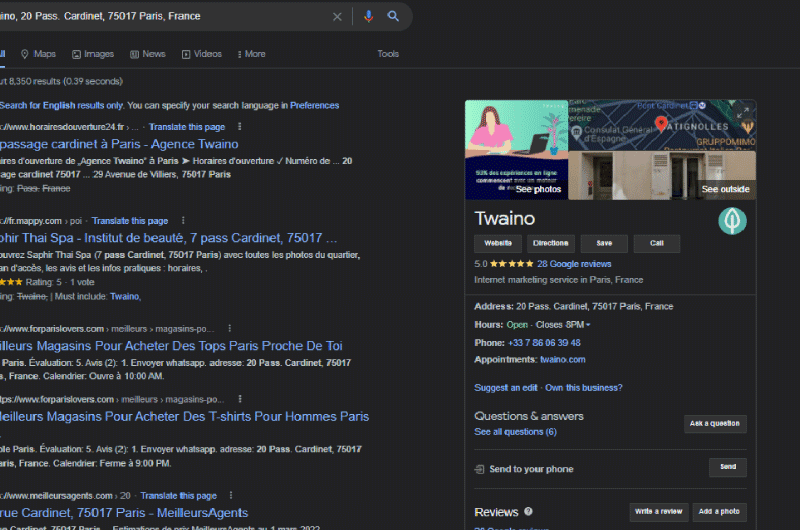Image resolution: width=800 pixels, height=530 pixels.
Task: Open three-dot menu for meilleursagents.com result
Action: pyautogui.click(x=231, y=495)
